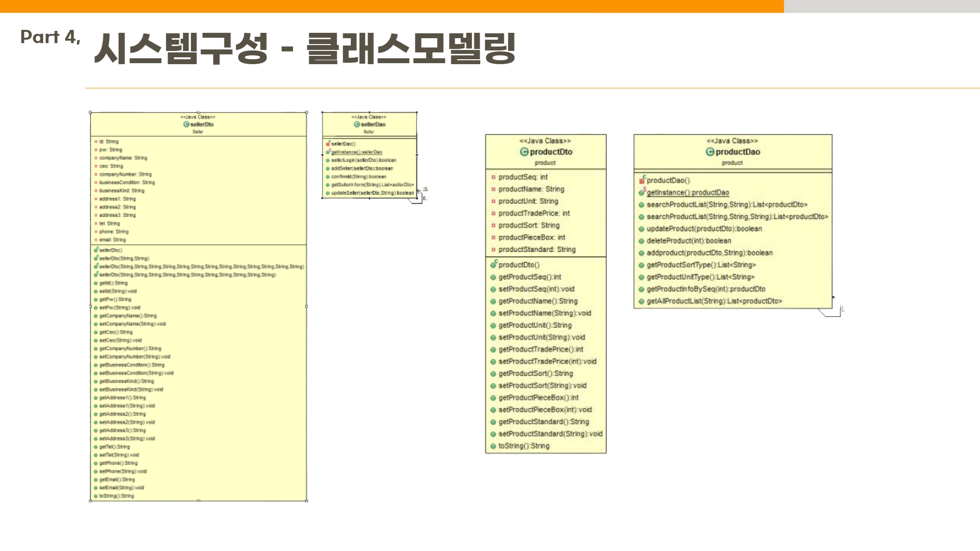Screen dimensions: 980x551
Task: Click the green method icon beside toString():String in productDto
Action: (493, 446)
